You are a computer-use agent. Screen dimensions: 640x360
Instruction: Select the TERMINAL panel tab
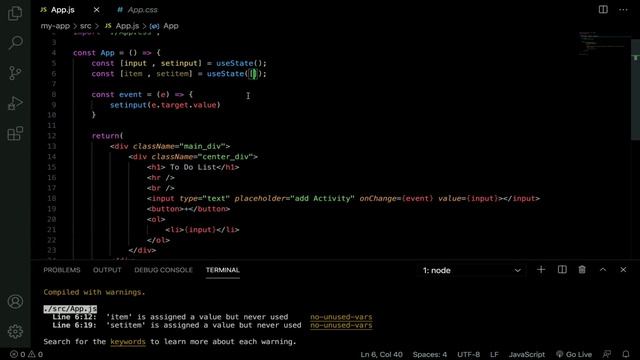(222, 270)
